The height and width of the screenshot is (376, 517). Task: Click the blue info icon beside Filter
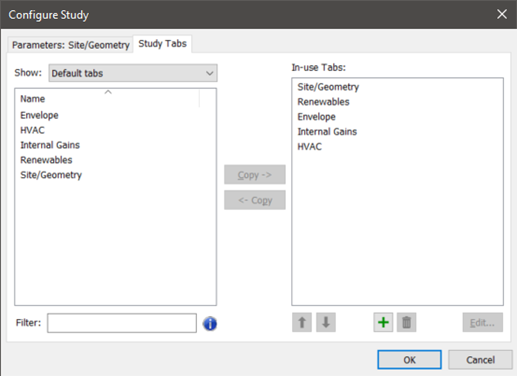tap(210, 323)
